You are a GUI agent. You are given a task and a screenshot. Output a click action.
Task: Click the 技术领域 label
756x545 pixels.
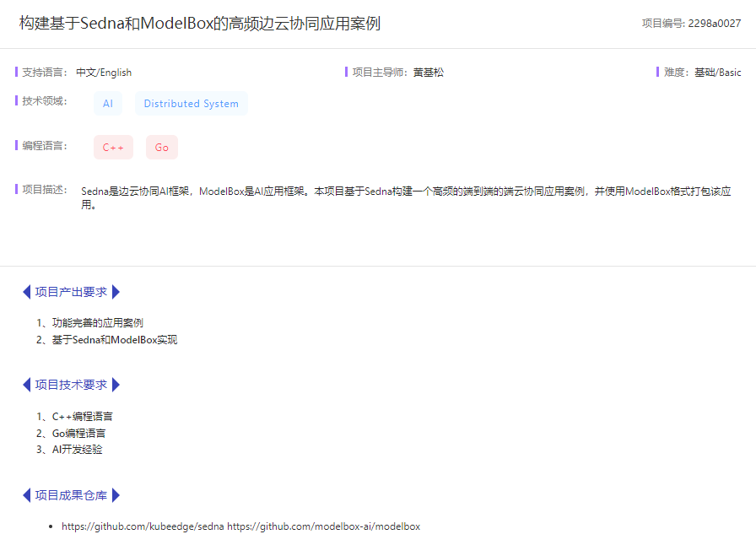tap(45, 100)
